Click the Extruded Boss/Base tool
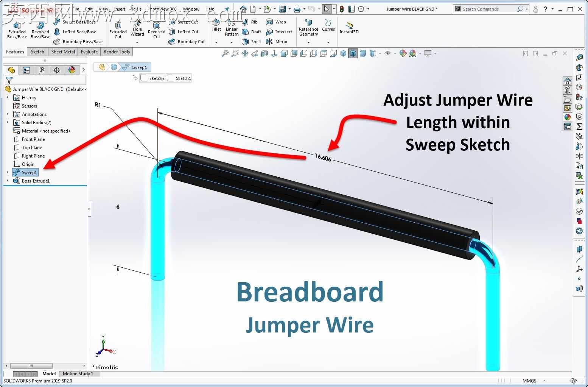This screenshot has height=387, width=588. pos(17,30)
